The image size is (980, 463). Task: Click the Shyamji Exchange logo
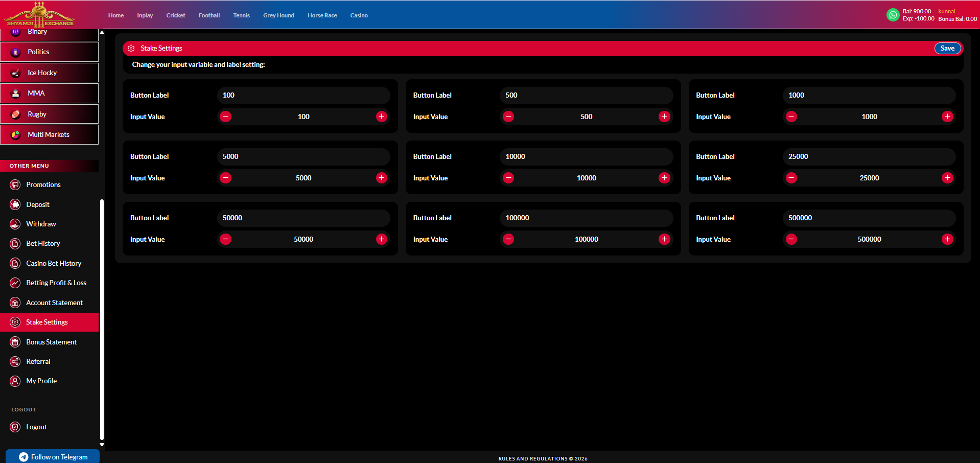39,14
